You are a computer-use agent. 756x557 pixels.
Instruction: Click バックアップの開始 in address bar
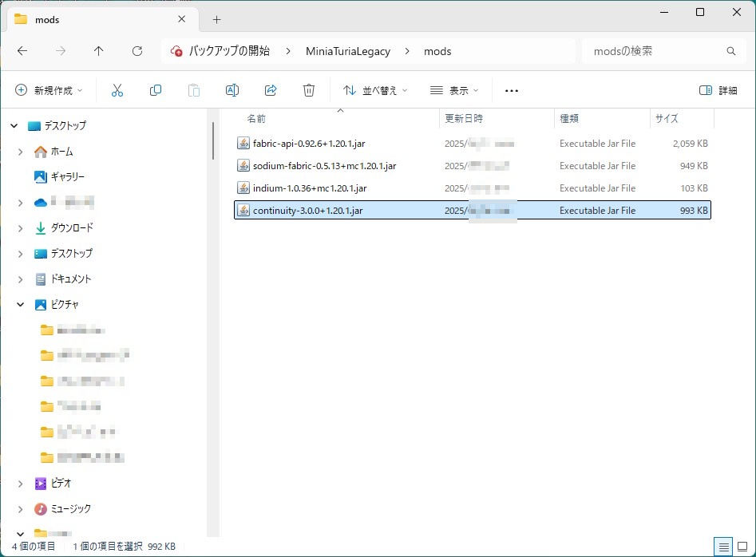click(229, 51)
